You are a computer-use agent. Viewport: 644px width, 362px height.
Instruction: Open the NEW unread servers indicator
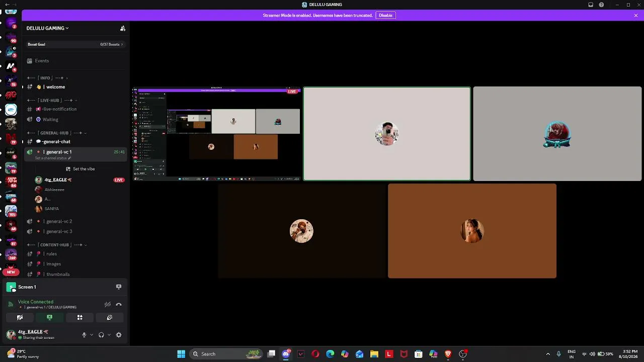point(11,272)
